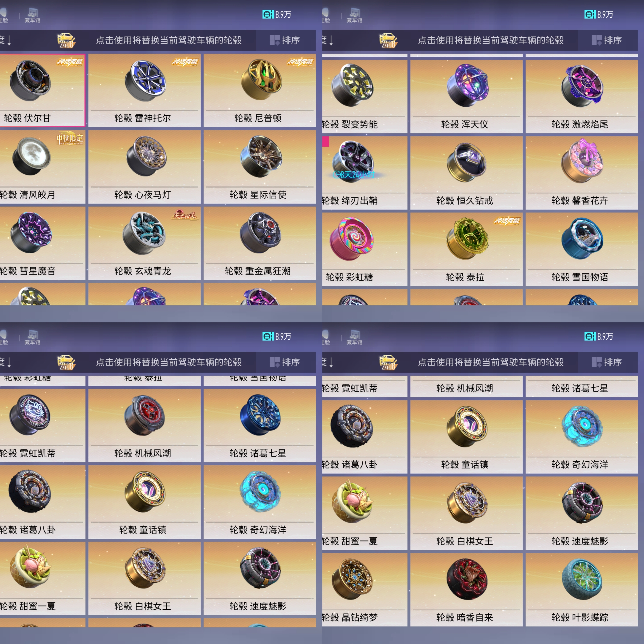Screen dimensions: 644x644
Task: Select the time-limited 轮毂 绛刃出鞘 hub
Action: pos(365,173)
